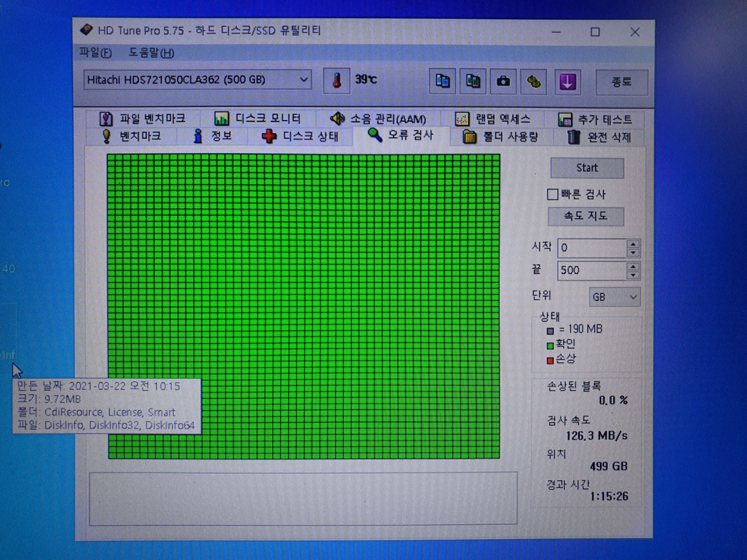The height and width of the screenshot is (560, 747).
Task: Open the options wrench icon
Action: [x=534, y=82]
